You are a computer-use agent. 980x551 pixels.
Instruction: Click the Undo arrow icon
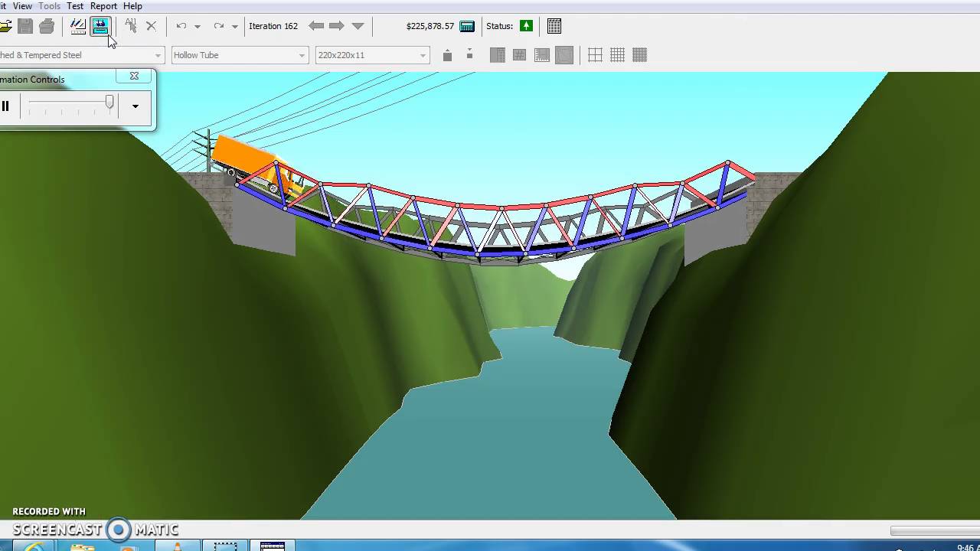coord(181,26)
